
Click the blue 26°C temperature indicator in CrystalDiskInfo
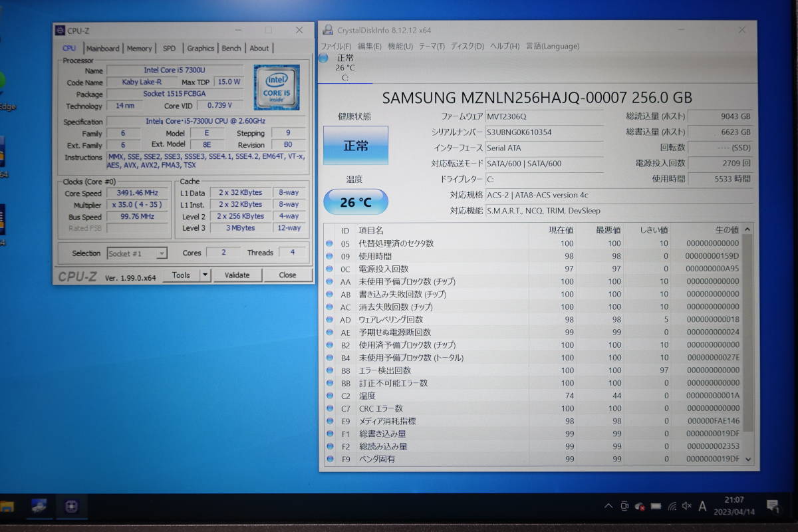[x=355, y=201]
